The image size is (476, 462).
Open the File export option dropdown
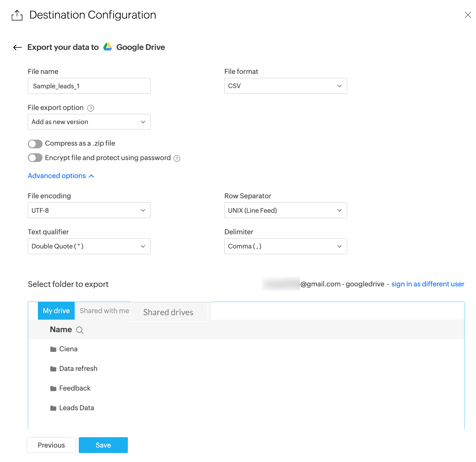point(89,122)
